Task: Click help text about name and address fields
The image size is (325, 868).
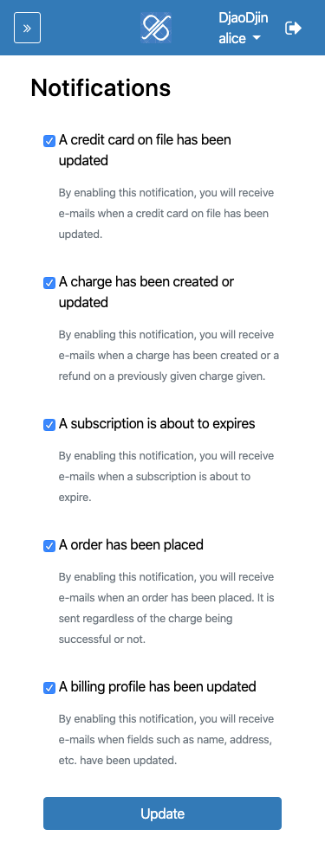Action: point(166,740)
